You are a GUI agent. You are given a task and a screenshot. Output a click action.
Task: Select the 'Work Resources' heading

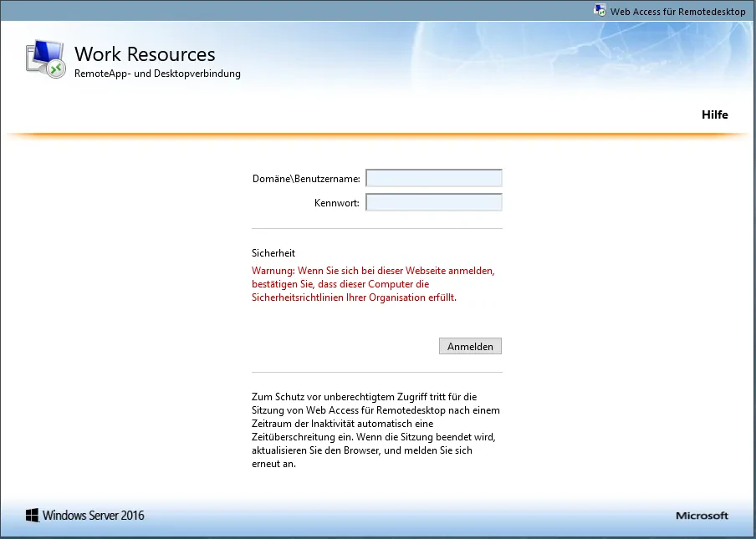pyautogui.click(x=145, y=54)
